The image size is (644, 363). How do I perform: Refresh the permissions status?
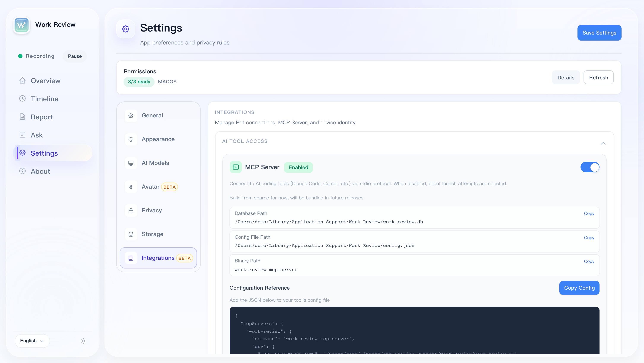pyautogui.click(x=598, y=77)
